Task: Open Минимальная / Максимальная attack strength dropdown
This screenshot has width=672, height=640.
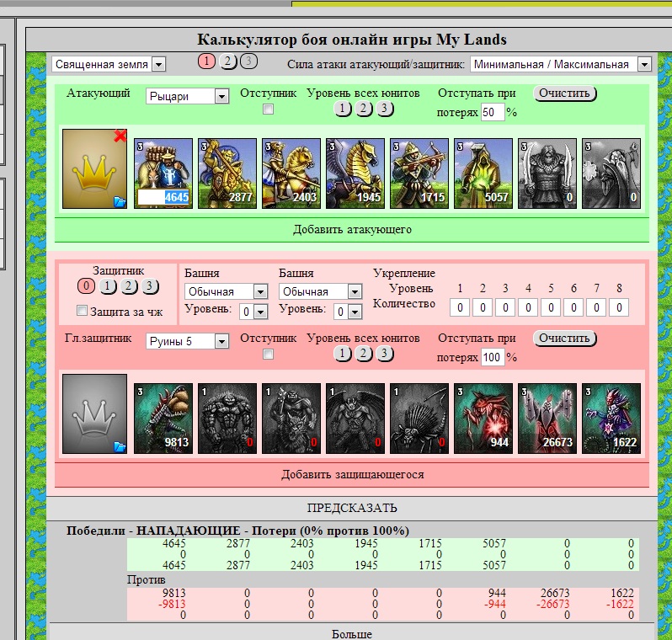Action: (x=561, y=64)
